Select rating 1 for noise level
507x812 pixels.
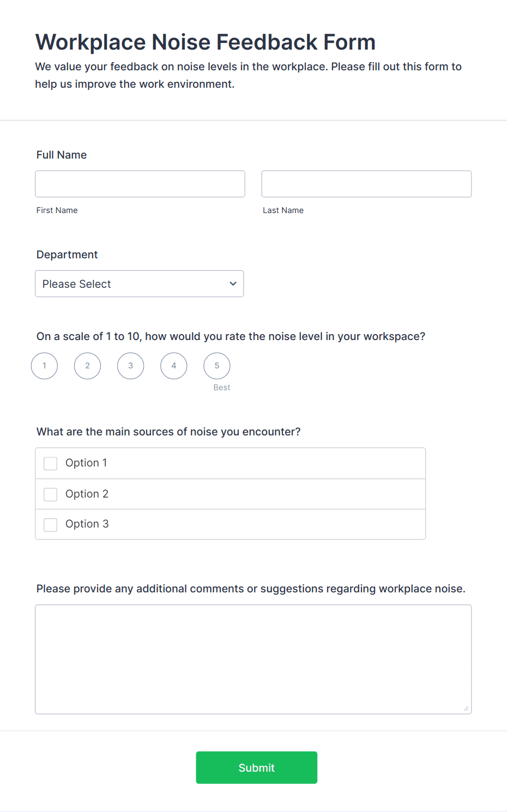[44, 366]
